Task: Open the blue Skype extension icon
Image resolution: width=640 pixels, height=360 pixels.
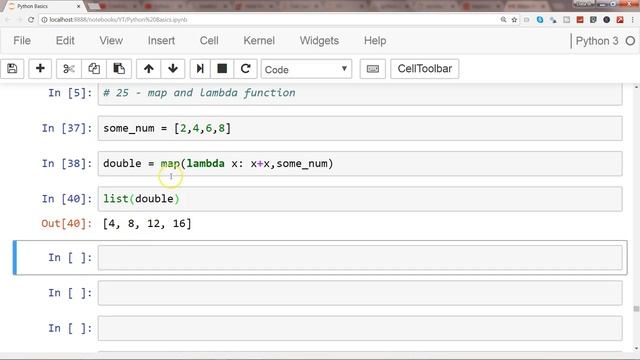Action: pos(540,20)
